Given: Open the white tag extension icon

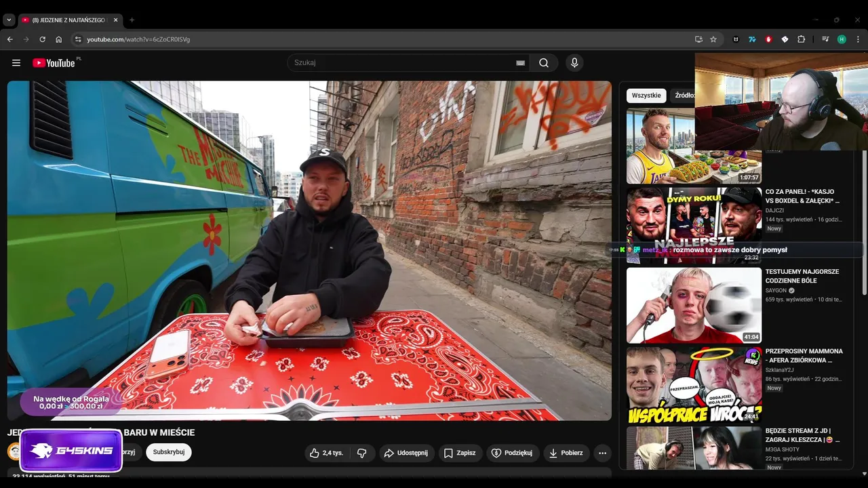Looking at the screenshot, I should coord(785,39).
